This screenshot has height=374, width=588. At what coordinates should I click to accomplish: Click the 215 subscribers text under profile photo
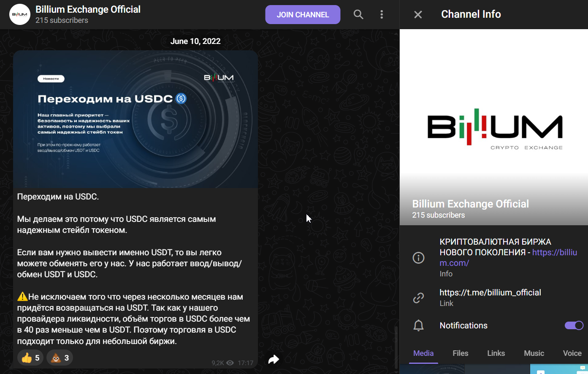tap(439, 215)
